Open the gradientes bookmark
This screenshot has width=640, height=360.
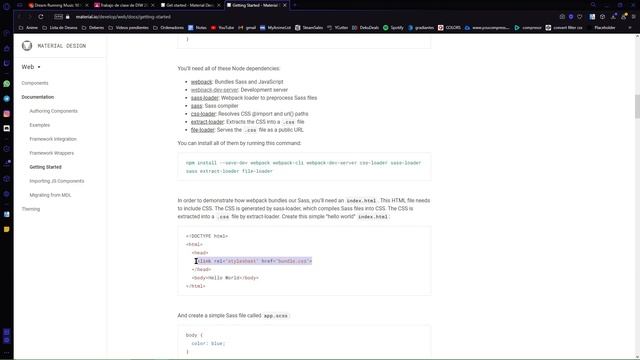(x=421, y=28)
